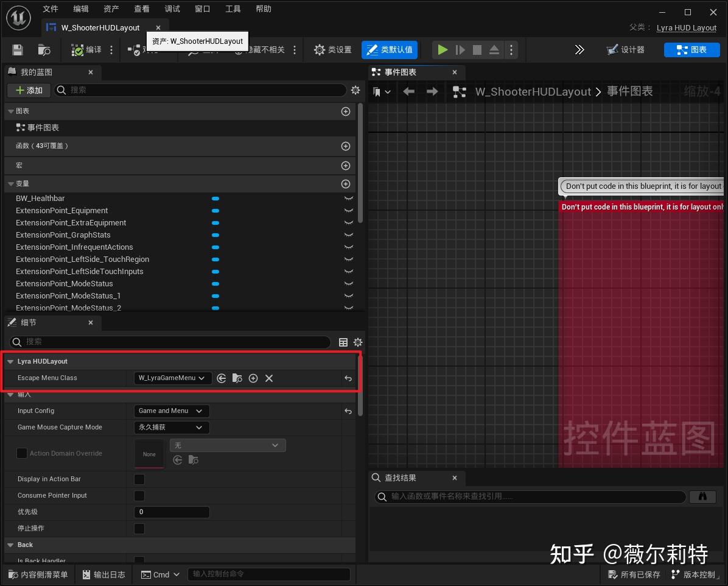Save the asset with the save icon

click(x=17, y=50)
